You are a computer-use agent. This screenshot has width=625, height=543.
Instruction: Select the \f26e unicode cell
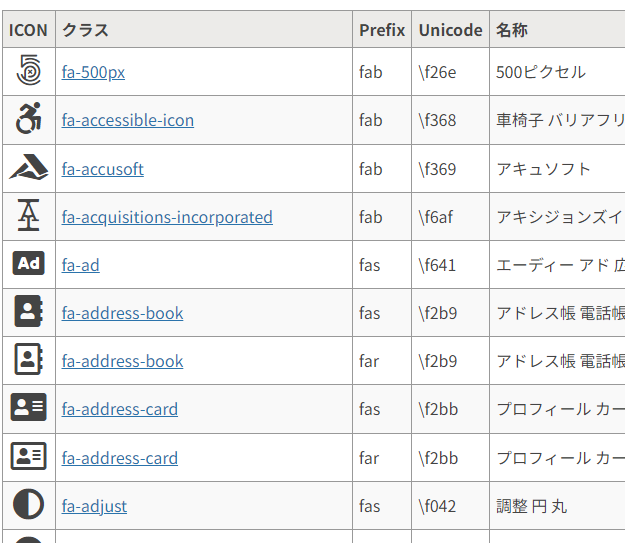[450, 72]
